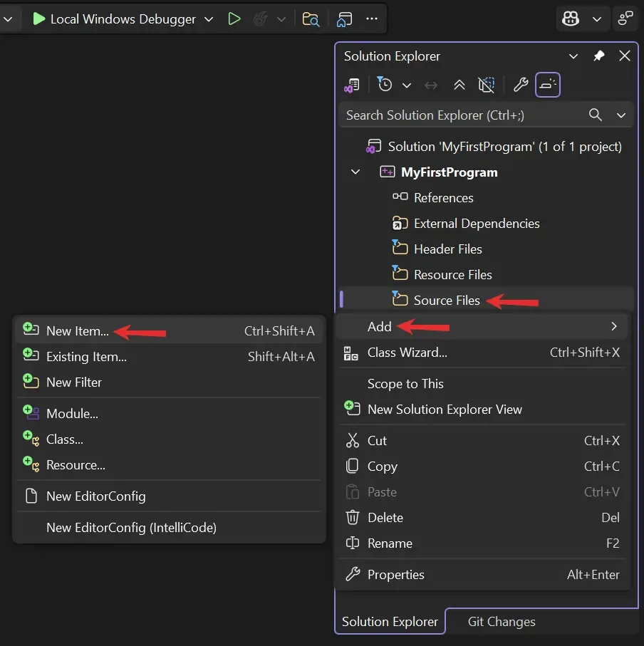Close the Solution Explorer panel
Viewport: 644px width, 646px height.
625,56
